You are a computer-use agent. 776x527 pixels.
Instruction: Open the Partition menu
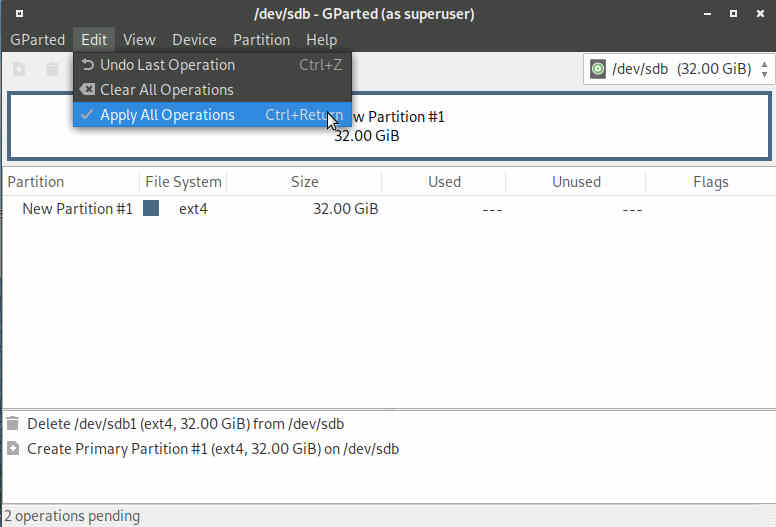261,40
